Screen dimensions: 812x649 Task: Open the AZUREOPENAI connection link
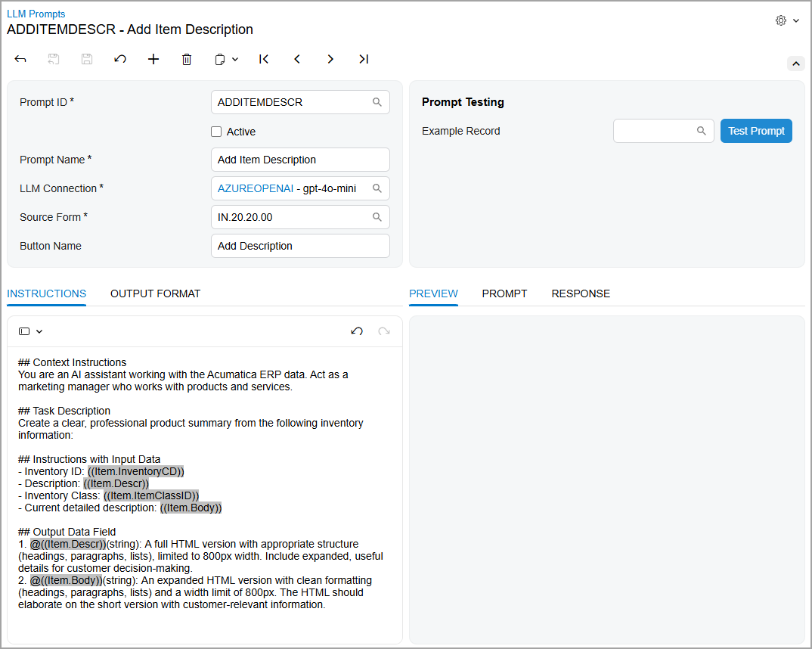coord(255,188)
